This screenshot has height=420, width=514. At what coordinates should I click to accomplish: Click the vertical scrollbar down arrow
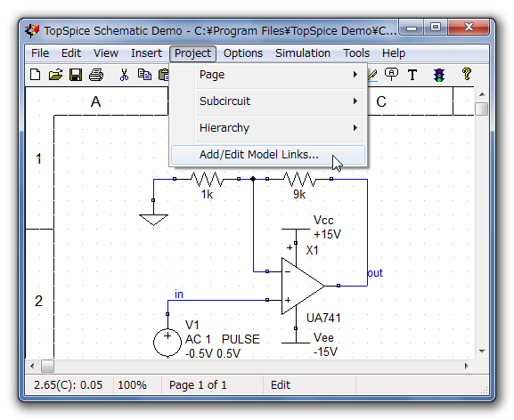(x=482, y=351)
